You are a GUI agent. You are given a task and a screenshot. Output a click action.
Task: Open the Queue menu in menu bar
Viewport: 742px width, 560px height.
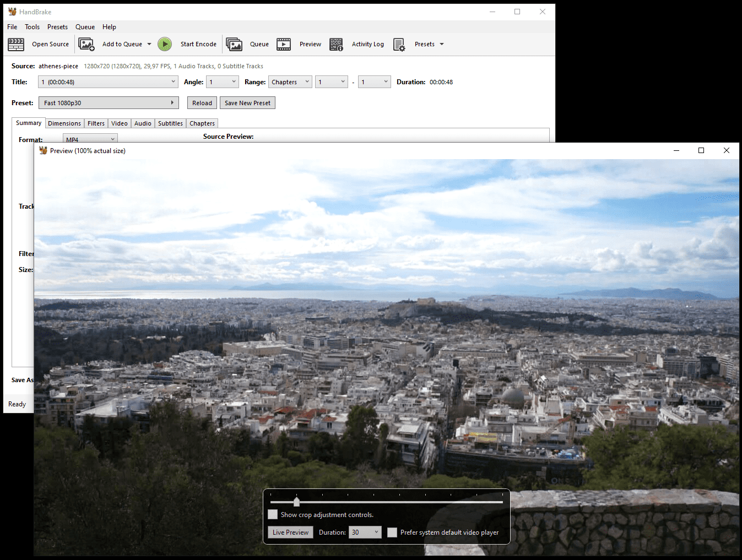pos(85,27)
